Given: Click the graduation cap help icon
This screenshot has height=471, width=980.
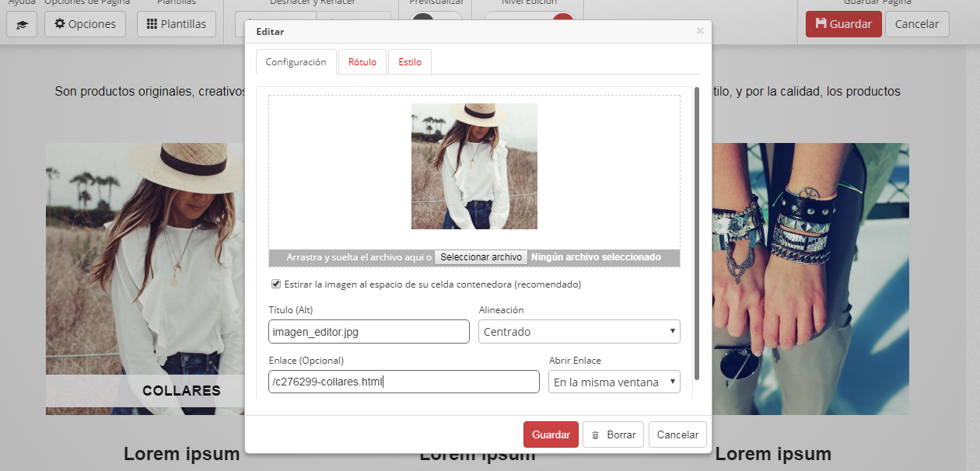Looking at the screenshot, I should coord(22,24).
